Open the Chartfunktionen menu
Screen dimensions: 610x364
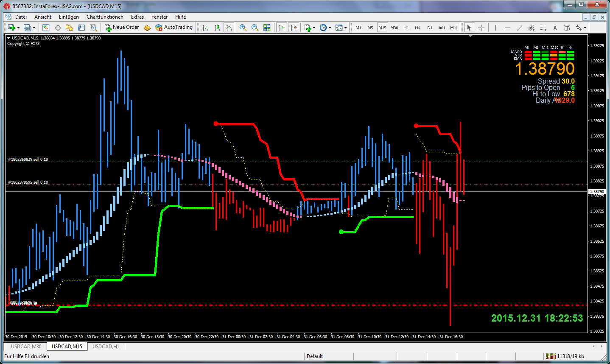tap(105, 17)
